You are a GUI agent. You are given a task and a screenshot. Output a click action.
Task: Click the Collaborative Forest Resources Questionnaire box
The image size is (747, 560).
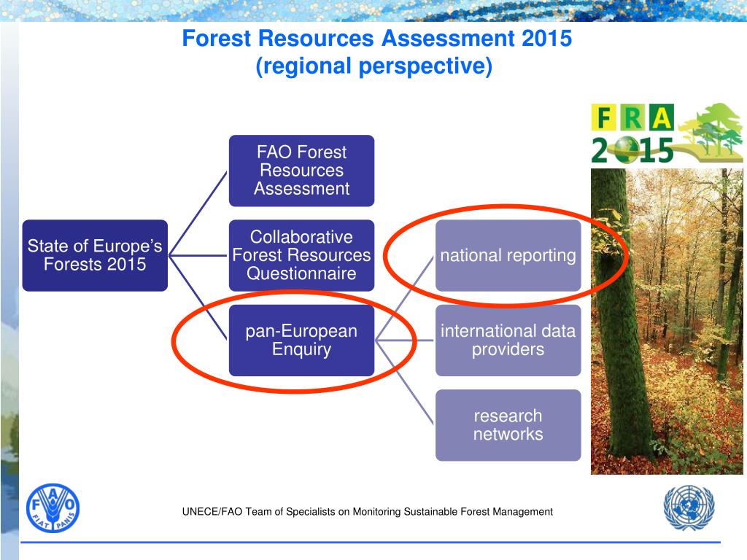[x=301, y=255]
